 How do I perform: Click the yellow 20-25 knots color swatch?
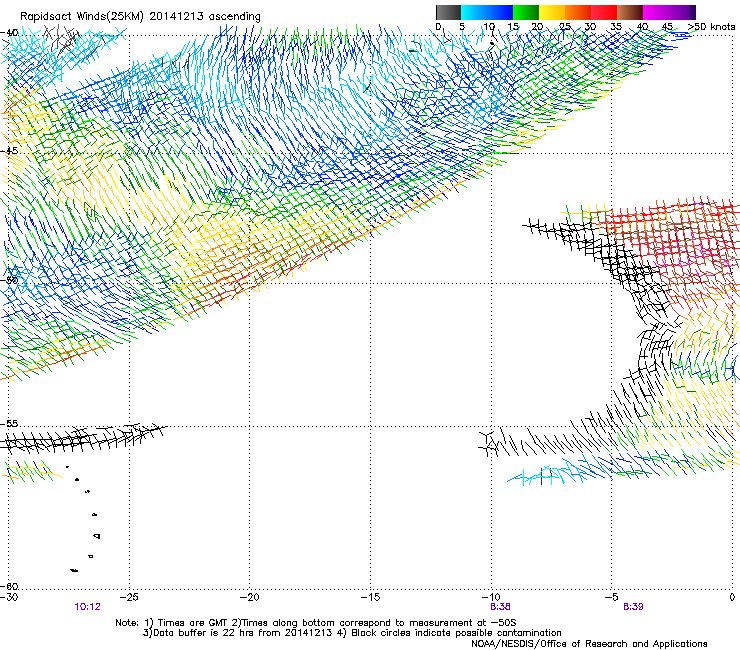point(552,12)
